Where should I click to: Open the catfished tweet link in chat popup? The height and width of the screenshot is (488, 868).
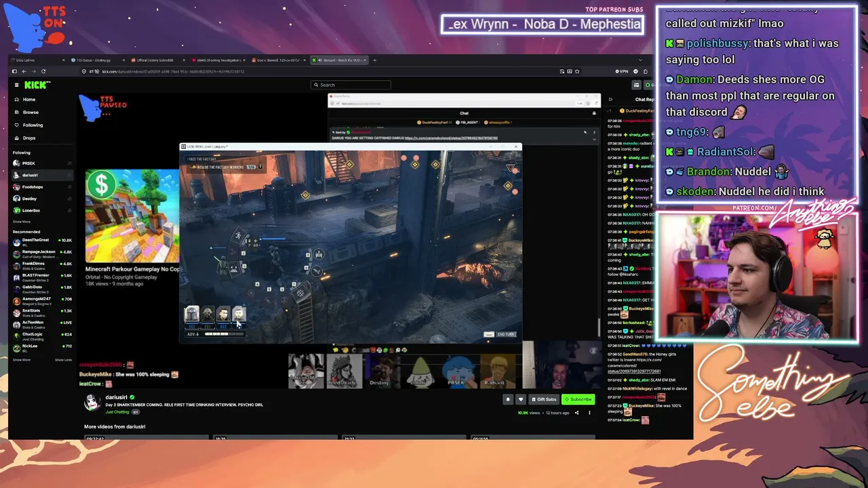pos(452,138)
